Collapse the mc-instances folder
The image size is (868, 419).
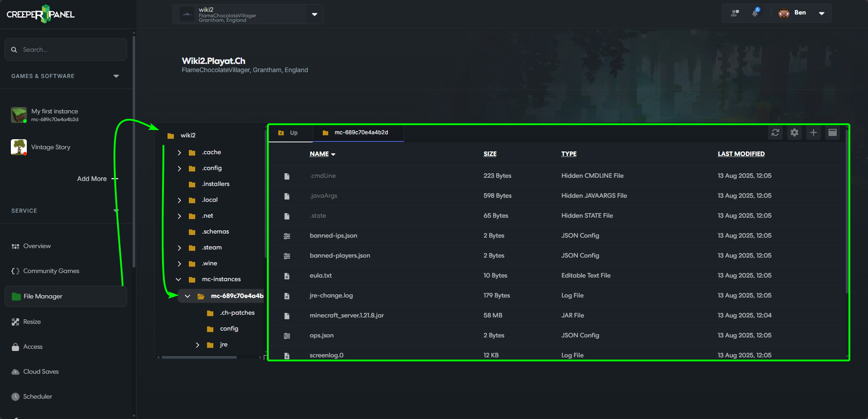[178, 279]
